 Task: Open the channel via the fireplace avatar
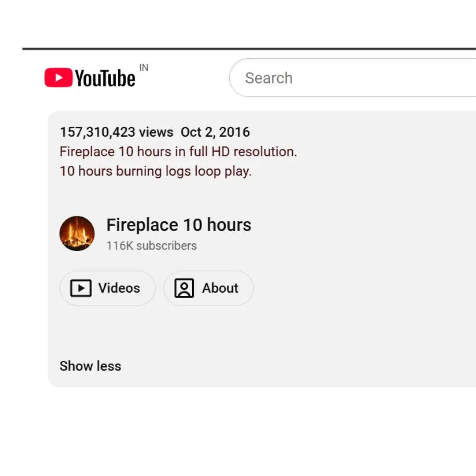(x=77, y=234)
